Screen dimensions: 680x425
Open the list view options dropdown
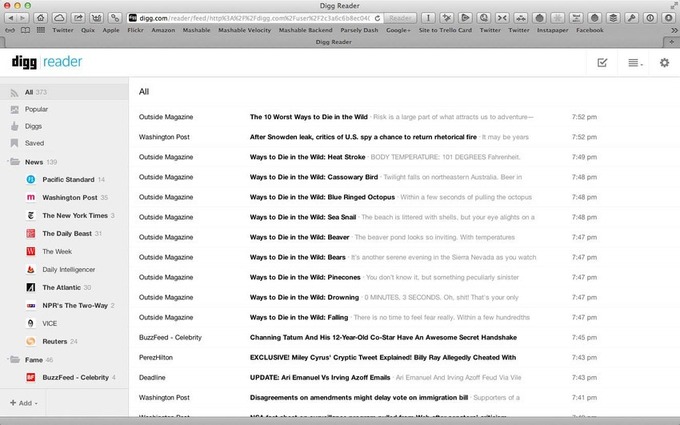(x=635, y=63)
